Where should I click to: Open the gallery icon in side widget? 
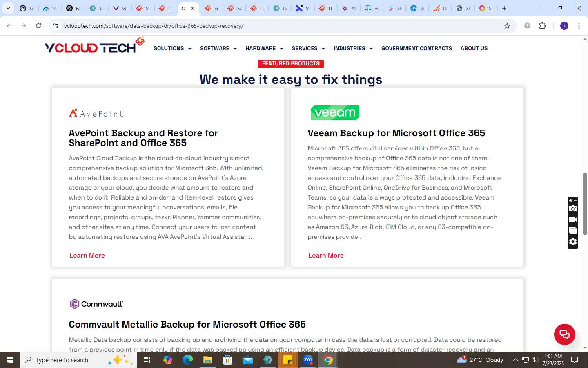[x=573, y=231]
